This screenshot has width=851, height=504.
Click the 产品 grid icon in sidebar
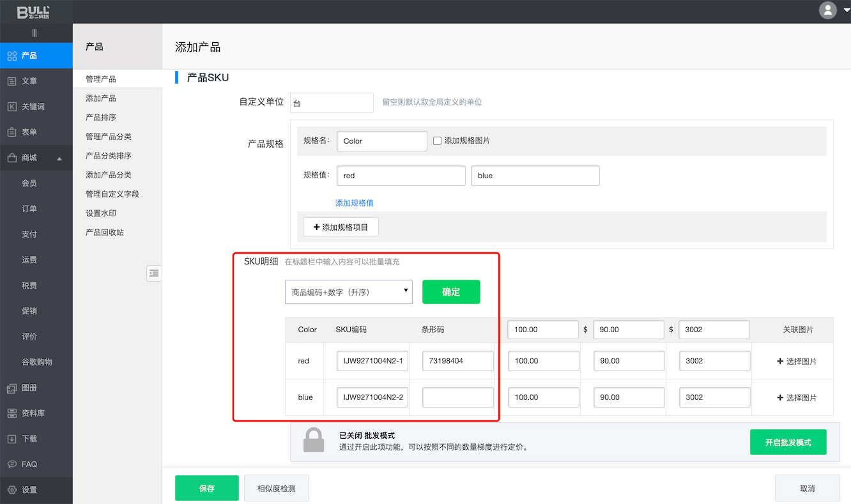12,56
